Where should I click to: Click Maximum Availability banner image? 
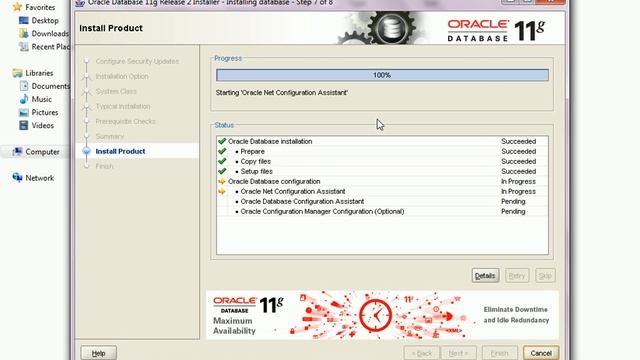(382, 315)
